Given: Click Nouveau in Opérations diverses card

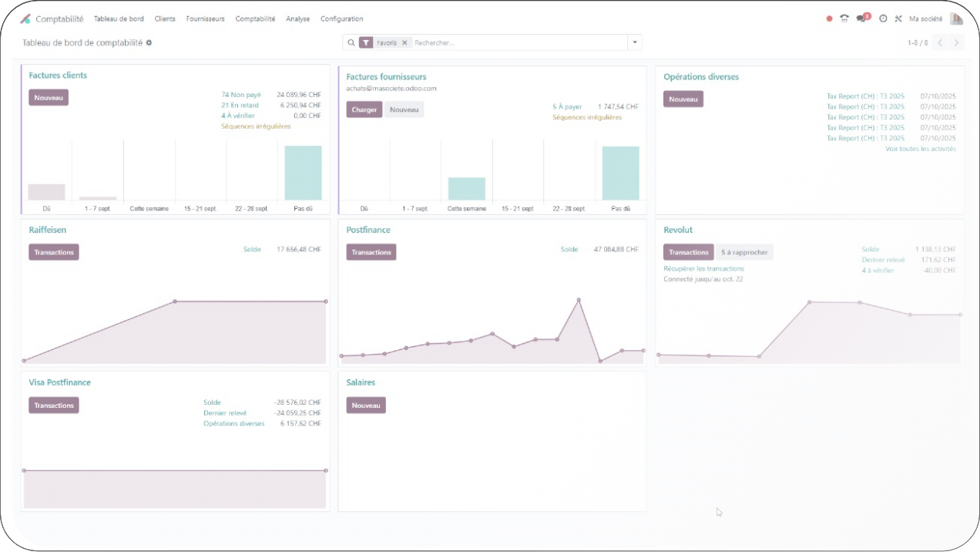Looking at the screenshot, I should [683, 99].
